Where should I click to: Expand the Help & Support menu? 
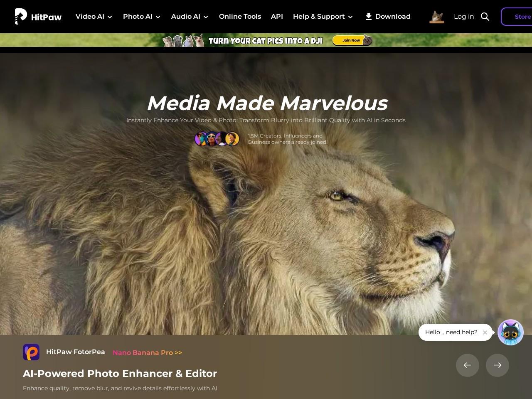click(x=323, y=17)
